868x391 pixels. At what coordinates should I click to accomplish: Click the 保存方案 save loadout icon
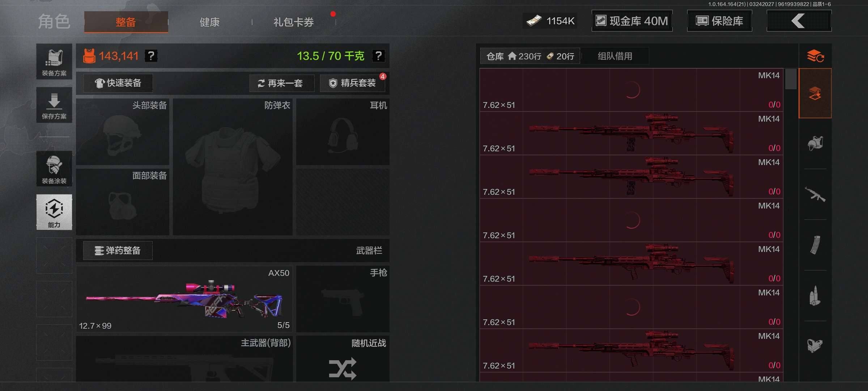pyautogui.click(x=54, y=105)
